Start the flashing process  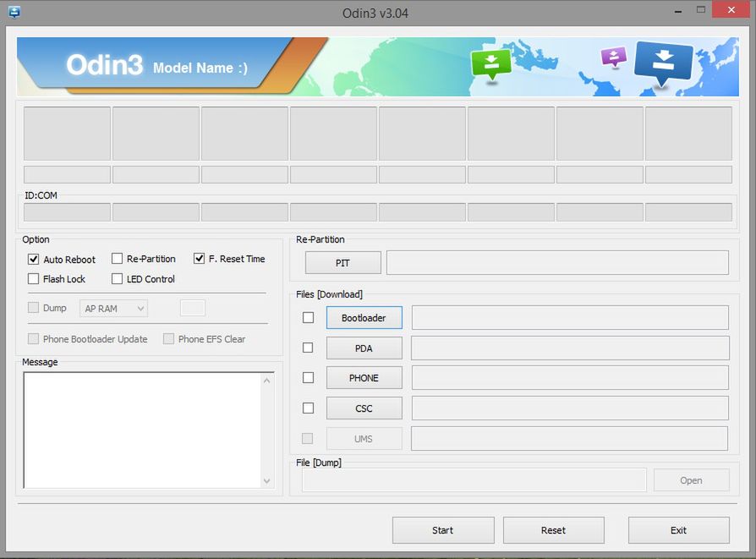[443, 530]
